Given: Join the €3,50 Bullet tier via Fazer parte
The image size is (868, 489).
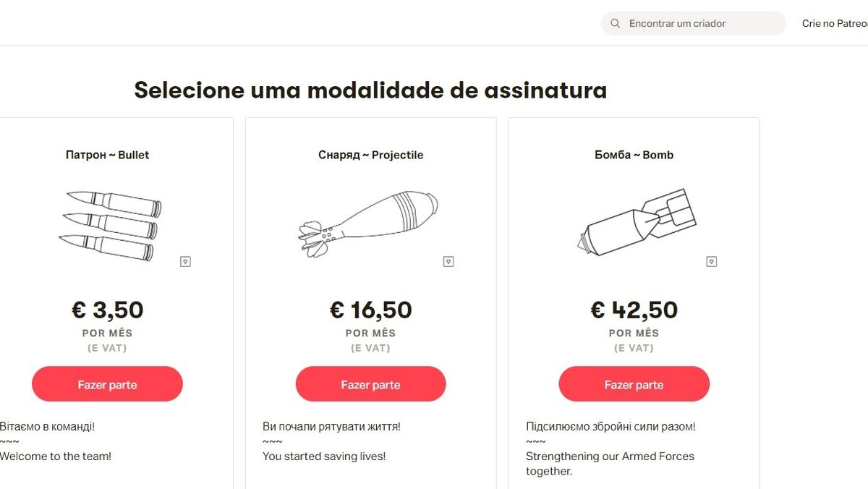Looking at the screenshot, I should click(x=107, y=384).
